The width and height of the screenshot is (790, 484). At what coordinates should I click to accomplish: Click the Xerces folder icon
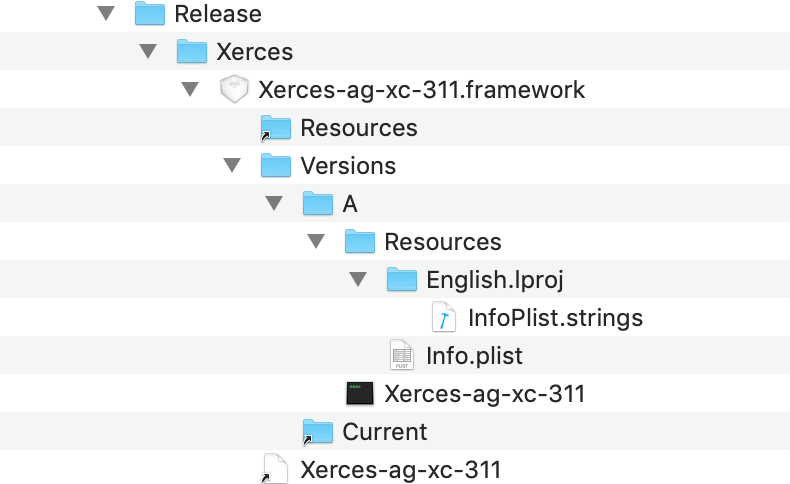(191, 52)
